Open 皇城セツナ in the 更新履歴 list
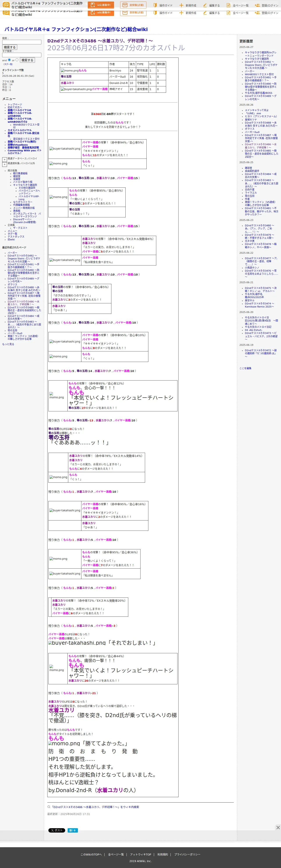Viewport: 281px width, 868px height. pyautogui.click(x=251, y=119)
